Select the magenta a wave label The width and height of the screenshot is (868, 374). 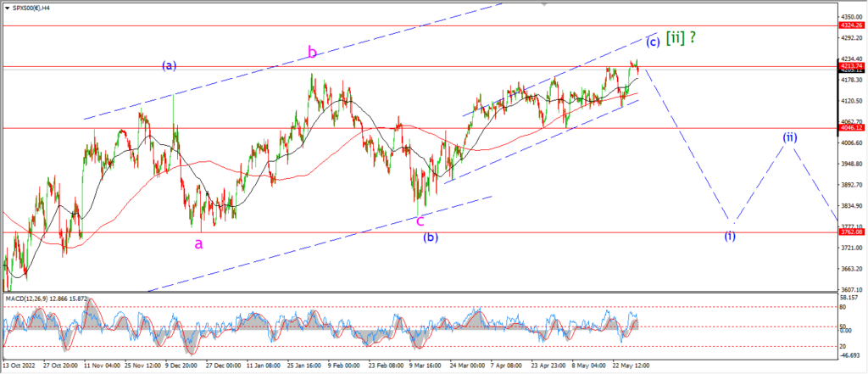(x=198, y=243)
